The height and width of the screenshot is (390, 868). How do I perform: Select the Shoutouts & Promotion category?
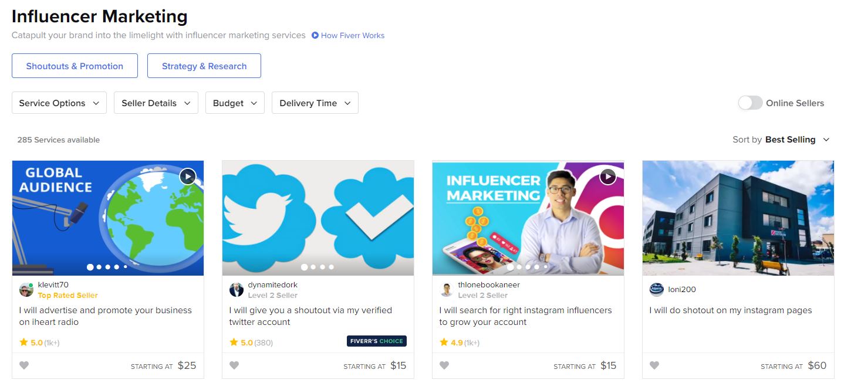coord(75,66)
